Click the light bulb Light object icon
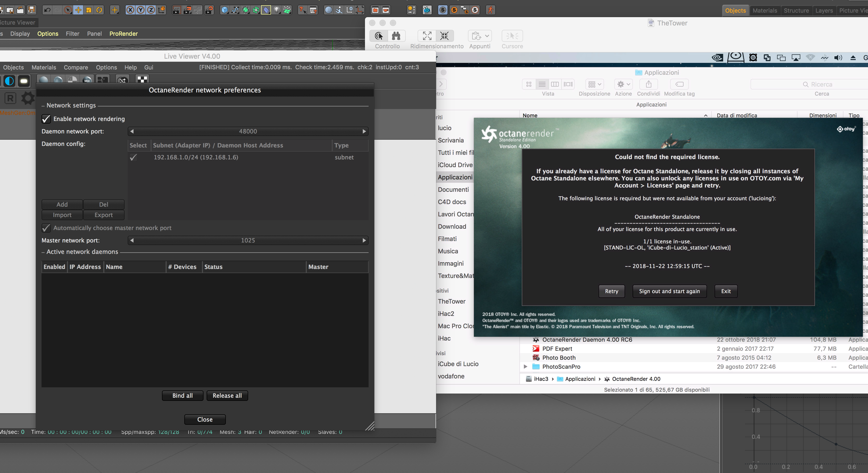 click(277, 10)
